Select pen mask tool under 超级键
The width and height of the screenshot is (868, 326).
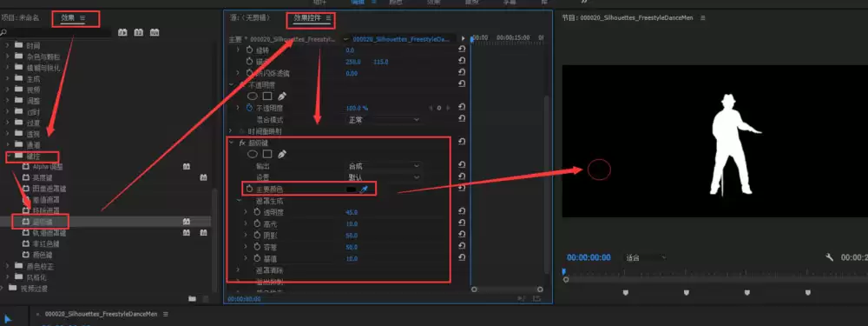[282, 154]
